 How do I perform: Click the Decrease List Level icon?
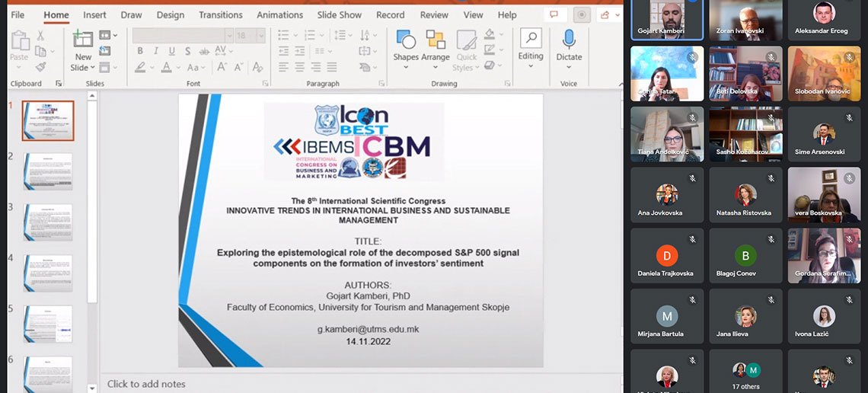tap(284, 51)
